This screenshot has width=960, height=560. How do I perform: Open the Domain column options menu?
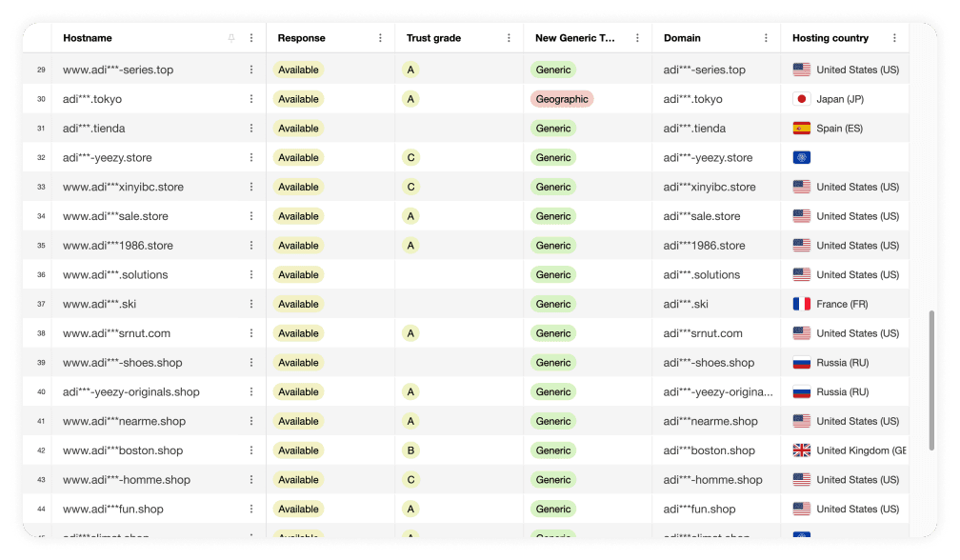point(766,38)
